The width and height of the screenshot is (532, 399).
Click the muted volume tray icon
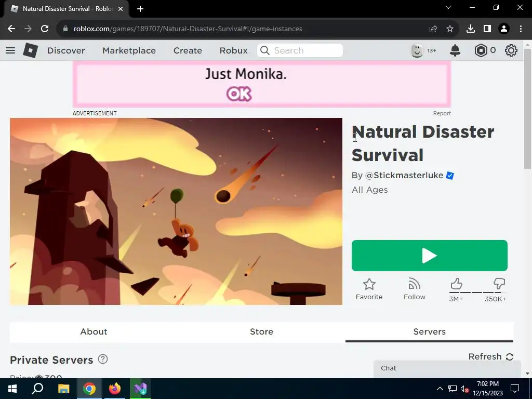pos(464,389)
